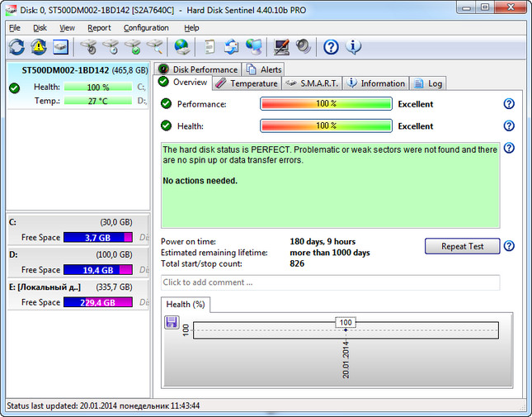
Task: Click the disk test with green check icon
Action: tap(133, 46)
